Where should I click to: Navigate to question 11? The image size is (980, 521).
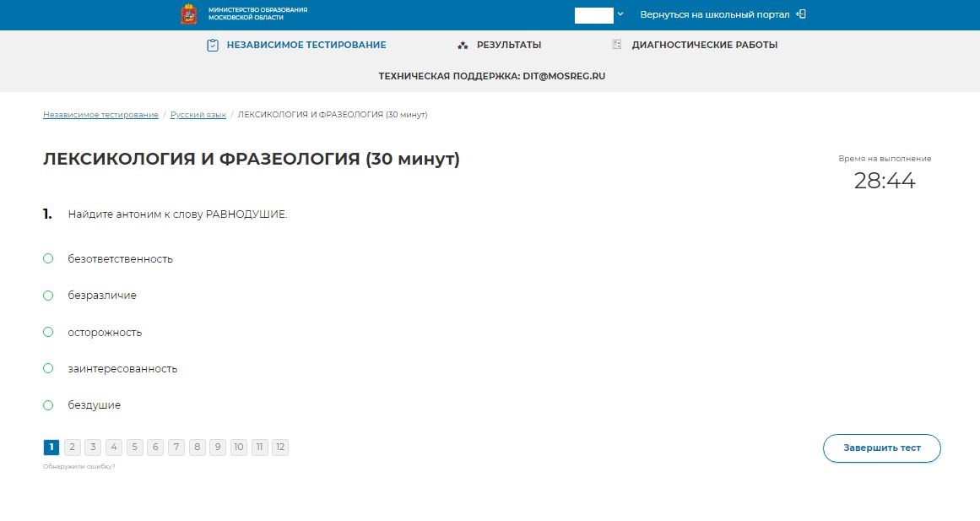[259, 448]
